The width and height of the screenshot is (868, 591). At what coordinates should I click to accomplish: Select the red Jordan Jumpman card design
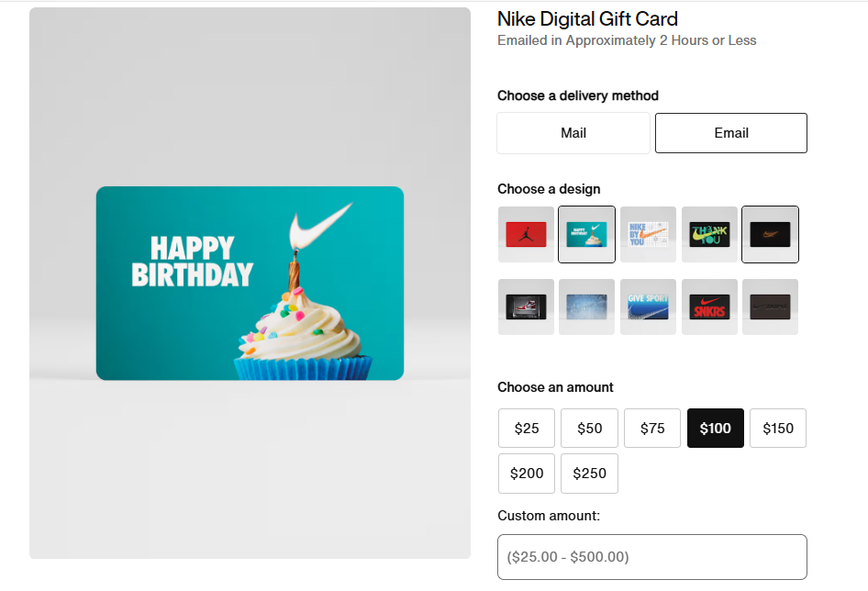click(526, 234)
